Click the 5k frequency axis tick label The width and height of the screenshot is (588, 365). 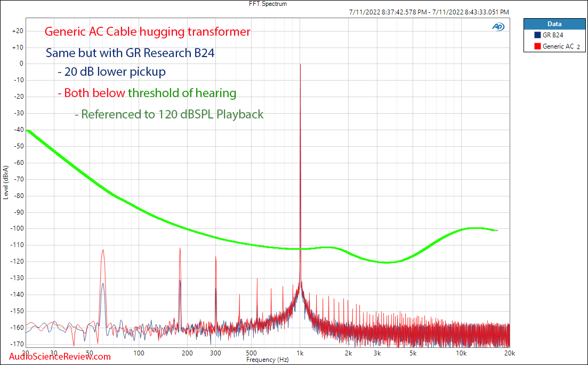pos(413,353)
